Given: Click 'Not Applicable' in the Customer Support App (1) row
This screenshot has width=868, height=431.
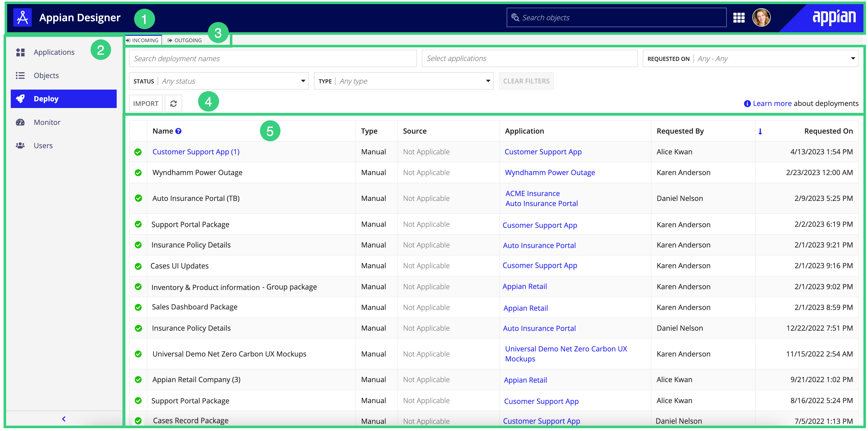Looking at the screenshot, I should (426, 152).
